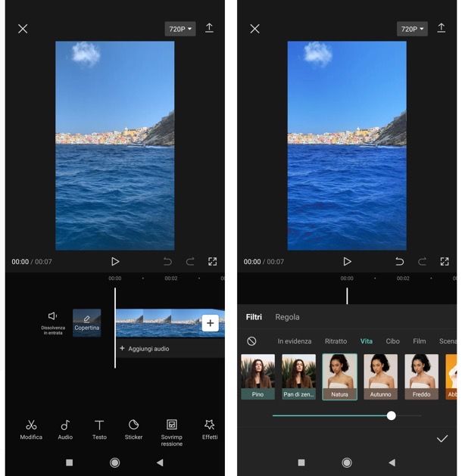462x476 pixels.
Task: Tap Android home circle in right screen
Action: 347,462
